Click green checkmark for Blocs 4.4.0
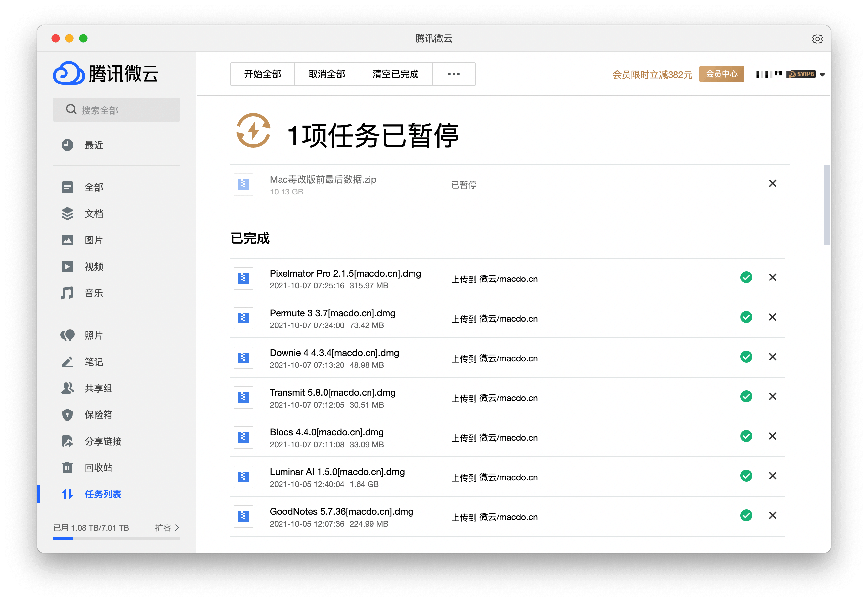 pos(746,436)
